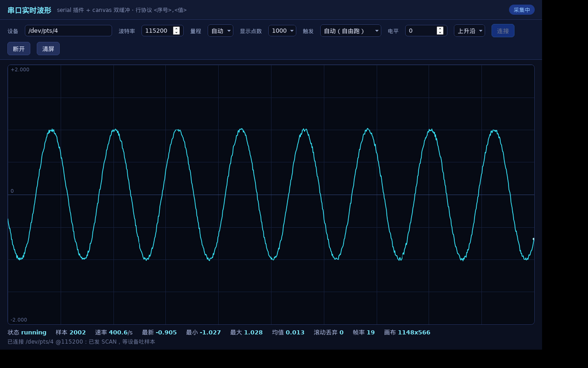588x368 pixels.
Task: Open the 上升沿 trigger edge dropdown
Action: click(469, 31)
